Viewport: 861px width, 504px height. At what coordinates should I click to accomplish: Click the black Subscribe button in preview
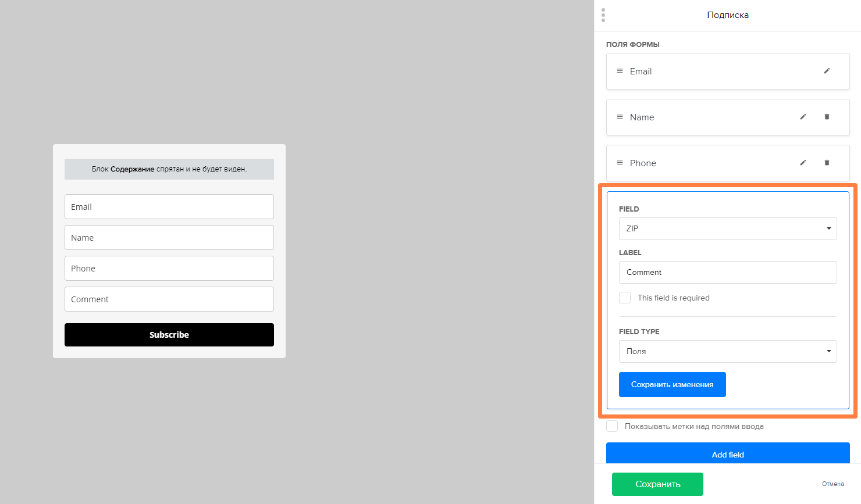pyautogui.click(x=169, y=335)
